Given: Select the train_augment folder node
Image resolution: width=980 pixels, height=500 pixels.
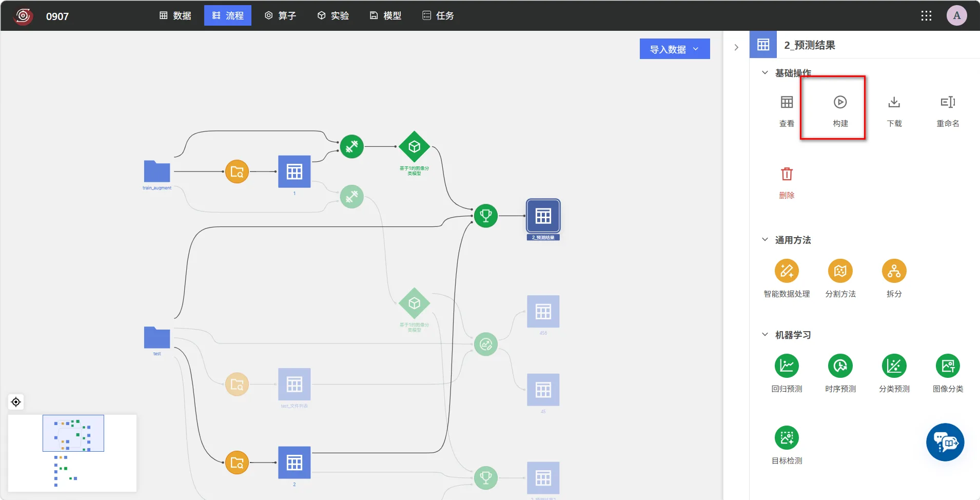Looking at the screenshot, I should [x=157, y=171].
